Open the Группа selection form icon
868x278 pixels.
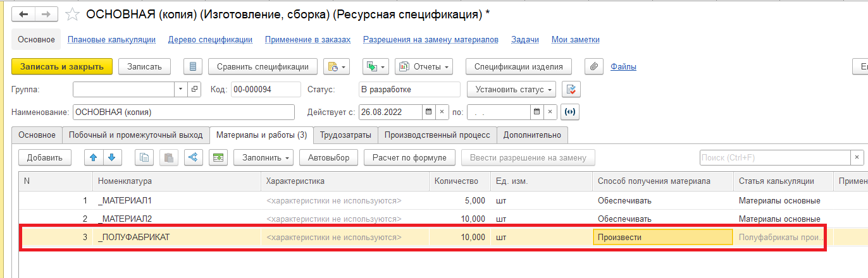pyautogui.click(x=194, y=89)
